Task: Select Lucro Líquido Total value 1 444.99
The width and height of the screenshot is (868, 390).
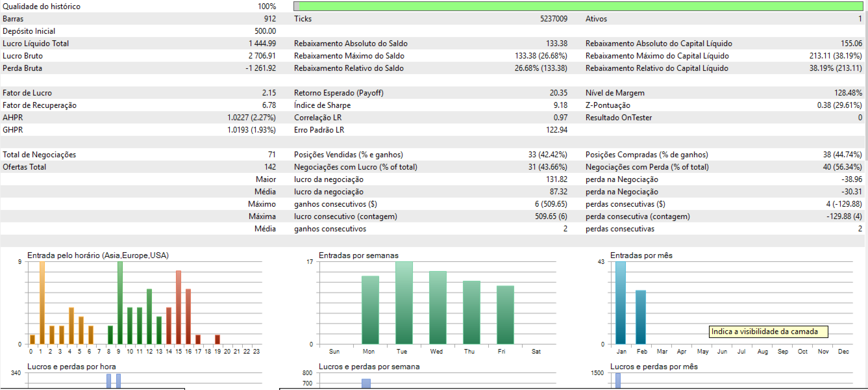Action: (262, 44)
